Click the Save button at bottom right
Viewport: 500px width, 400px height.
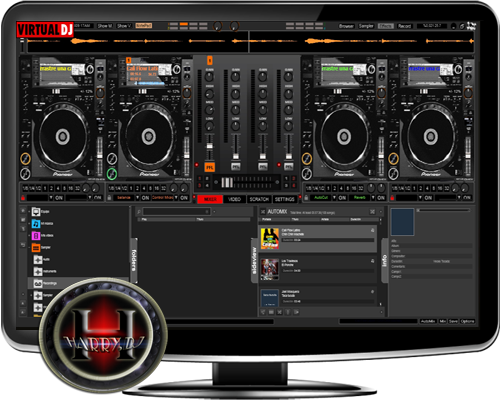pos(453,321)
